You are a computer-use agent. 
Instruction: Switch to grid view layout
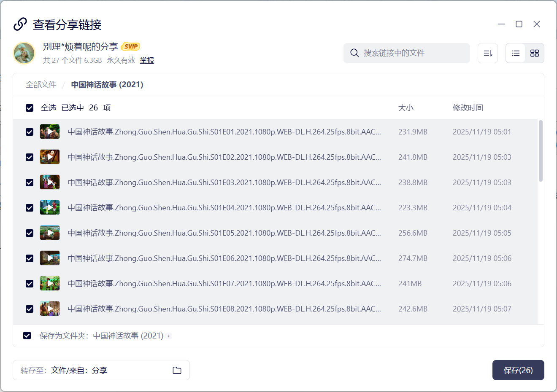pos(534,53)
